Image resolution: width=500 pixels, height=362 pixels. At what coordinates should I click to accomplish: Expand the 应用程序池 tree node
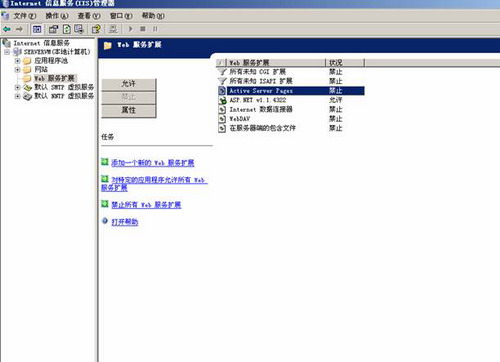(x=17, y=61)
